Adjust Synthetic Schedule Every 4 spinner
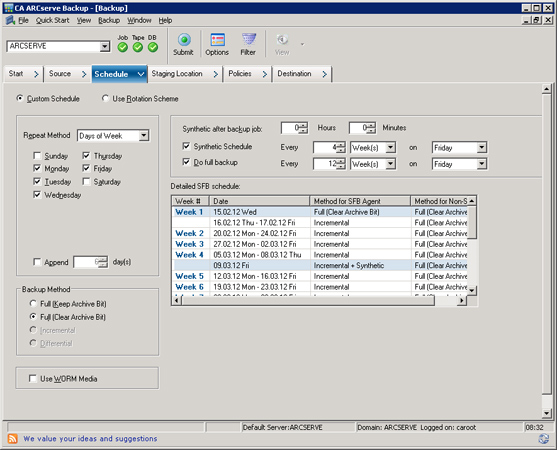 pos(341,147)
